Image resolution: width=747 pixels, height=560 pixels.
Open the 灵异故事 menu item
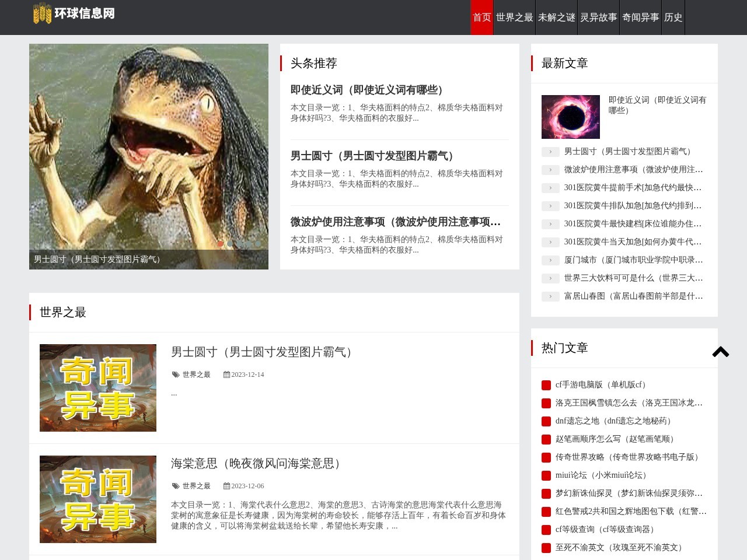tap(599, 17)
